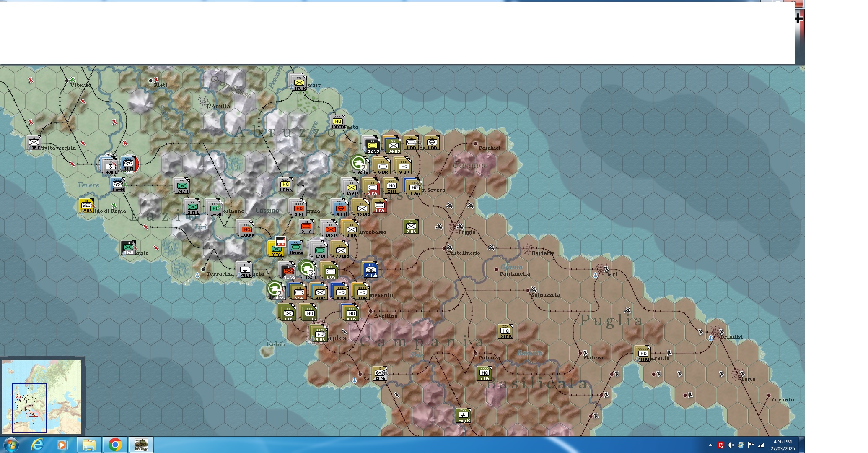Screen dimensions: 868x453
Task: Select the XII B corps HQ counter
Action: [x=505, y=331]
